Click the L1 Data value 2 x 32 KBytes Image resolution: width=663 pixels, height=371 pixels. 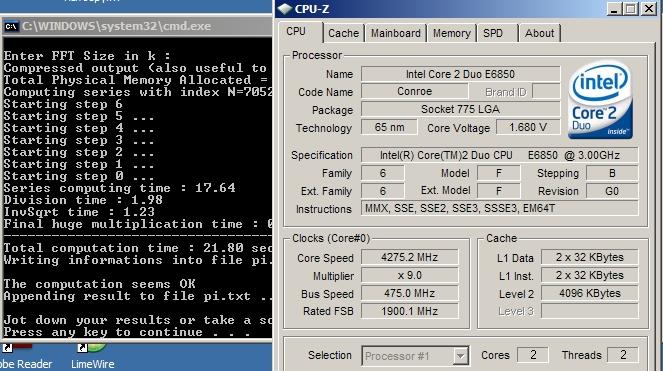(589, 257)
